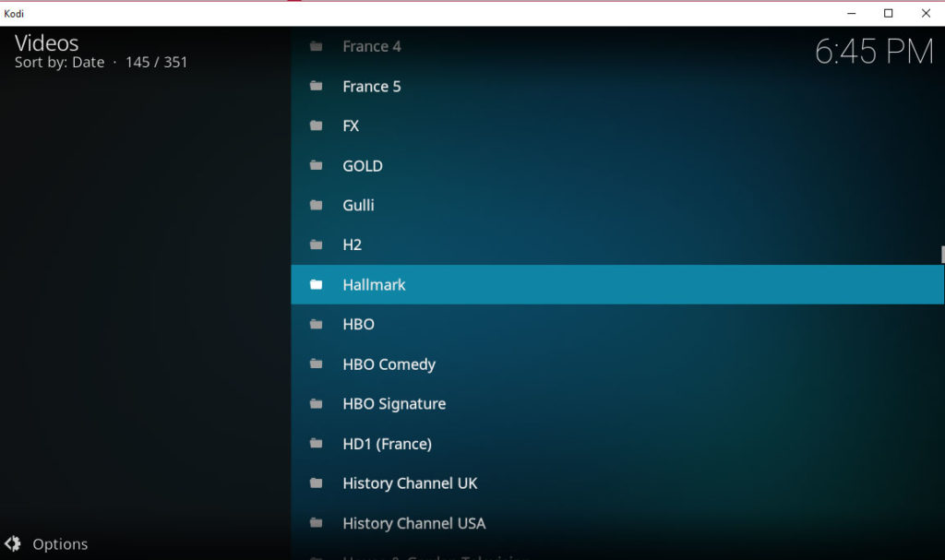The image size is (945, 560).
Task: Select the History Channel USA entry
Action: pos(413,522)
